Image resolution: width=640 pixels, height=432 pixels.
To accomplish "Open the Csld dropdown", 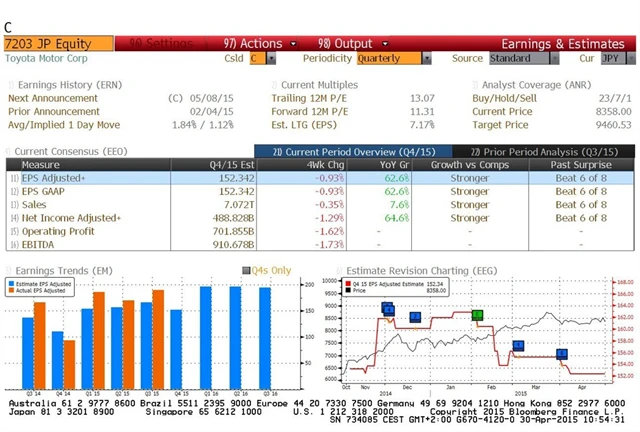I will 262,59.
